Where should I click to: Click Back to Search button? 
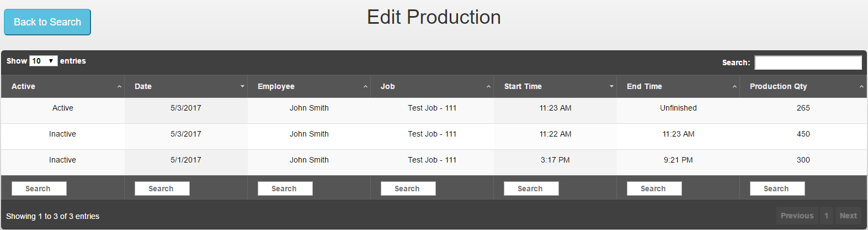click(x=47, y=22)
